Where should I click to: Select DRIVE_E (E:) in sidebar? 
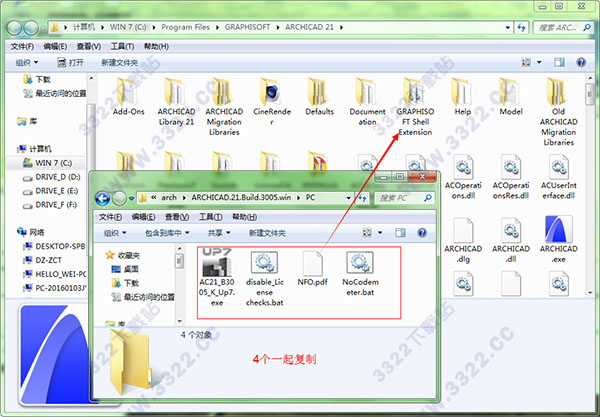tap(52, 191)
